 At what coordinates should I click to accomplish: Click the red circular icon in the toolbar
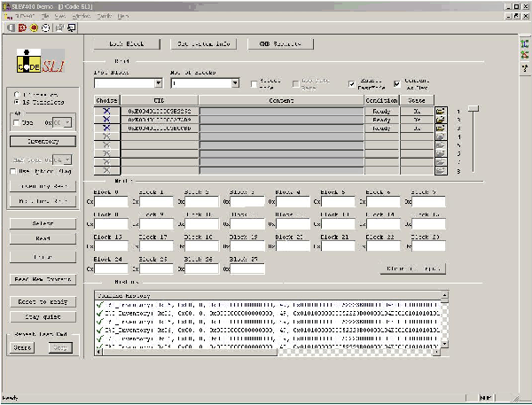click(x=33, y=27)
